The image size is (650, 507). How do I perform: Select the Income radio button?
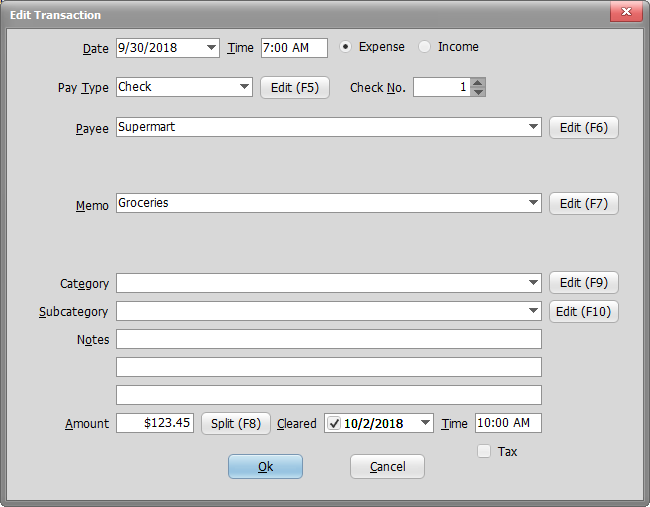425,47
